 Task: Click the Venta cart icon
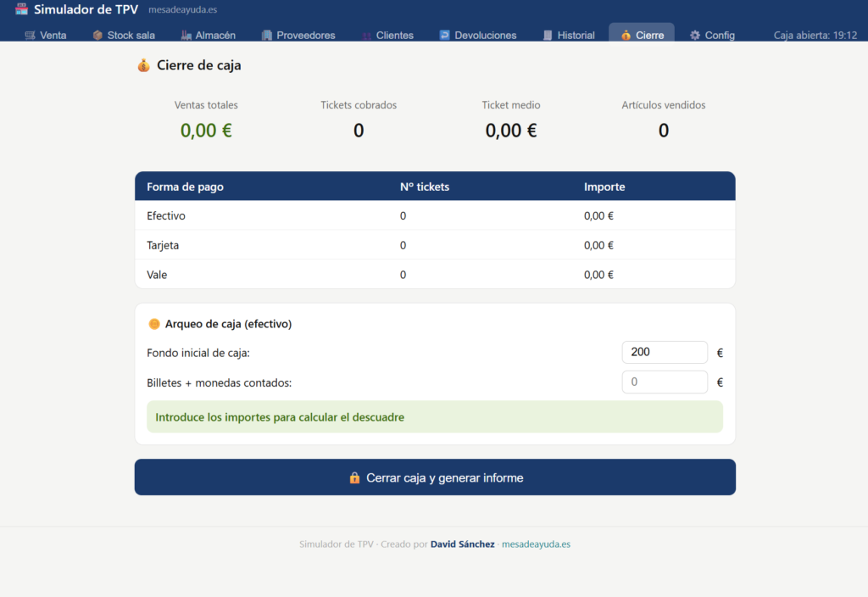click(30, 35)
